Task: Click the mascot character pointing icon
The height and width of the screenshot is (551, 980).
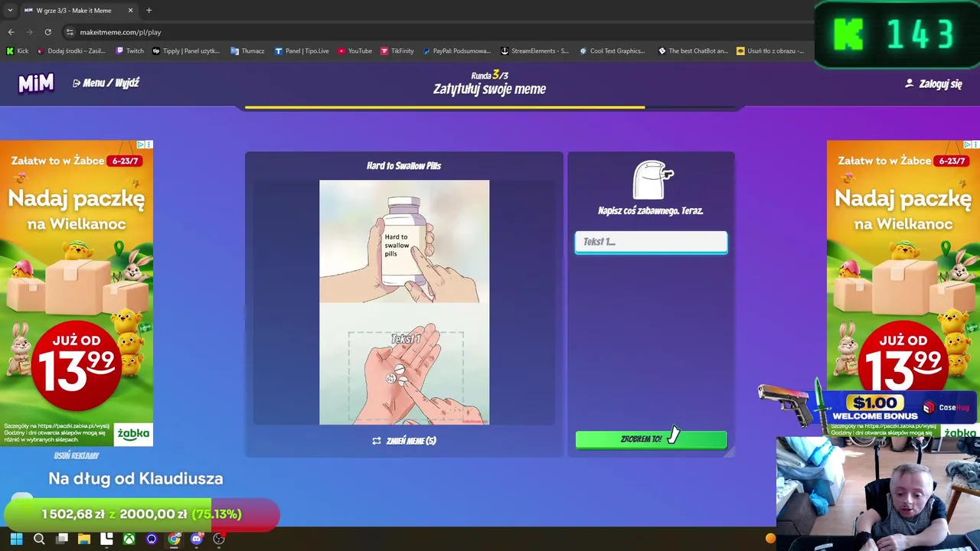Action: click(652, 179)
